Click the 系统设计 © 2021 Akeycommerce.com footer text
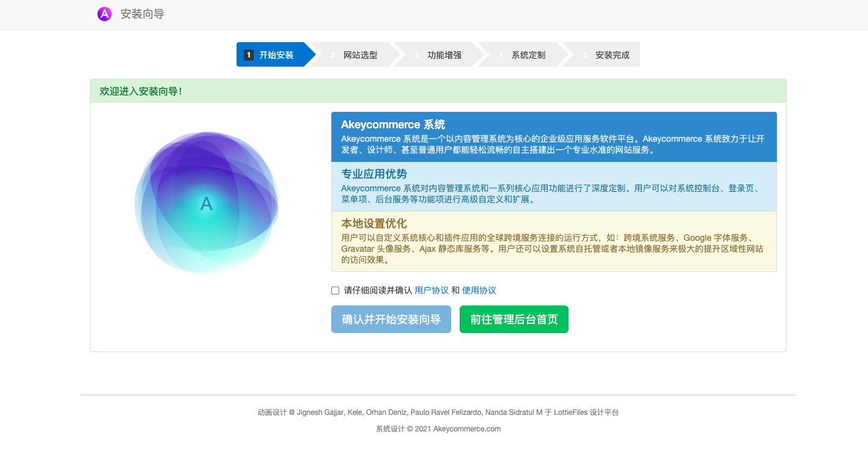This screenshot has width=868, height=465. pyautogui.click(x=438, y=429)
